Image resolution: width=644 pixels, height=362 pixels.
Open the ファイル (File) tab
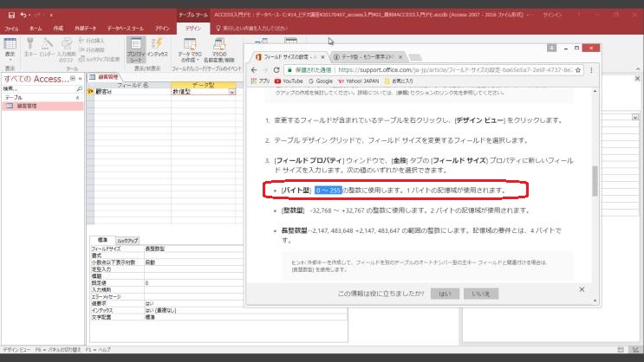pyautogui.click(x=11, y=29)
